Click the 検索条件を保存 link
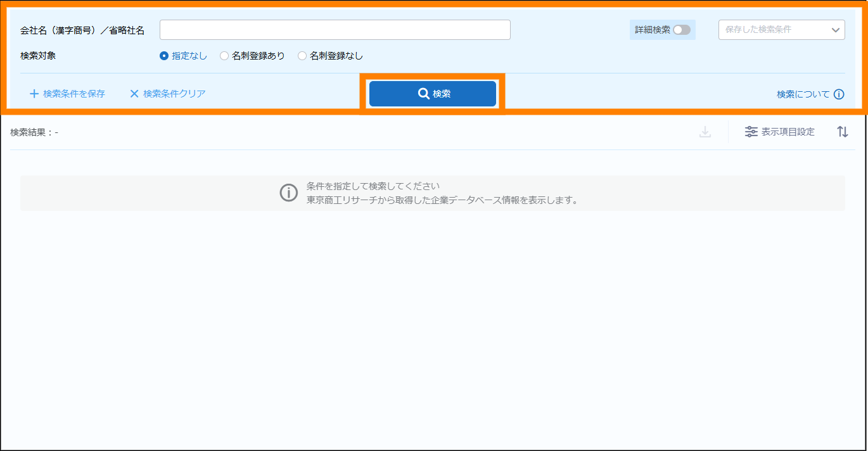868x451 pixels. (73, 94)
